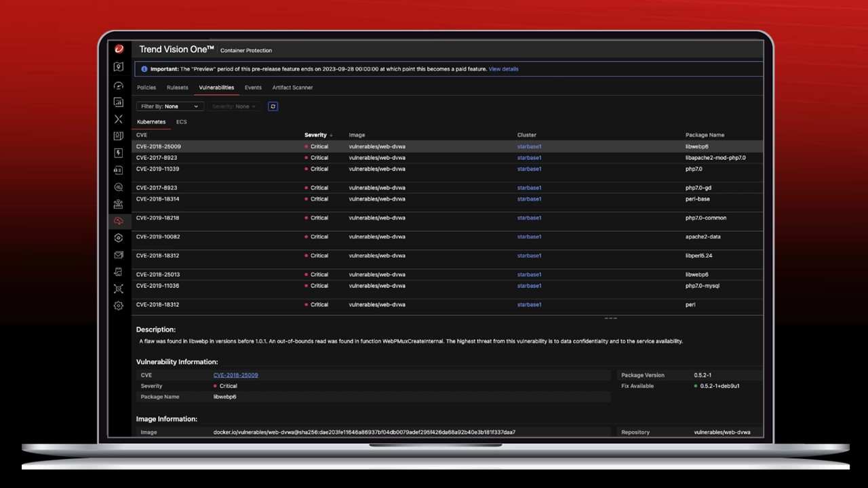Click the libapache2-mod-php7.0 package name
Image resolution: width=868 pixels, height=488 pixels.
[715, 158]
